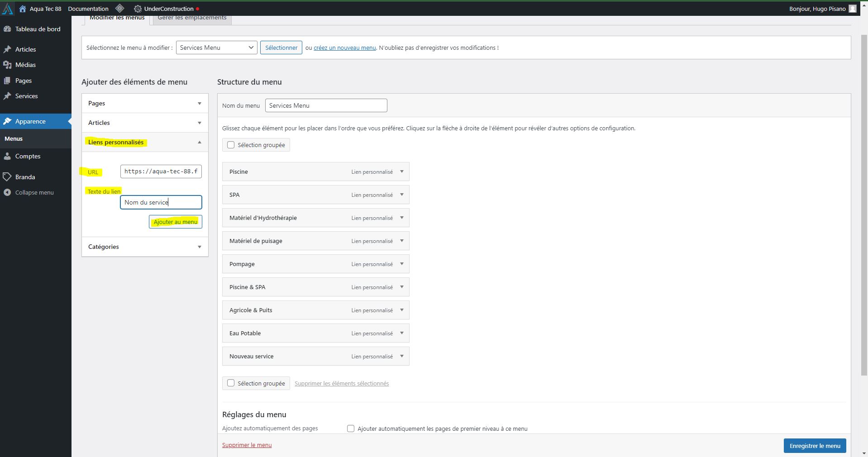
Task: Expand the Catégories accordion section
Action: 145,247
